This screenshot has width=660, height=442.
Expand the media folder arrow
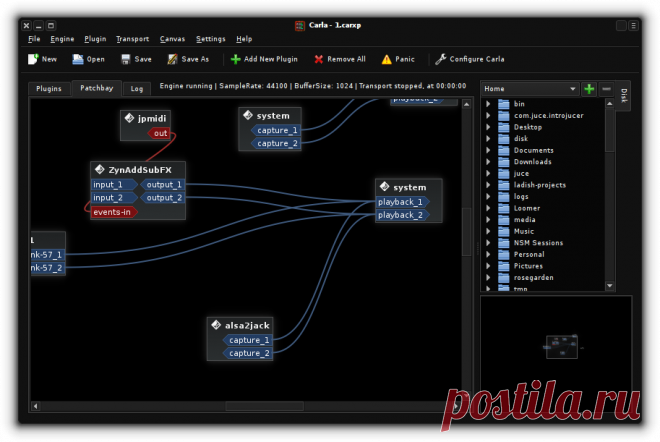[488, 219]
